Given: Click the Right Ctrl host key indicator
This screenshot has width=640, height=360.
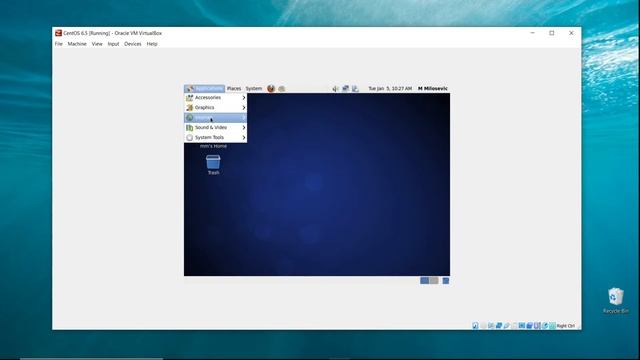Looking at the screenshot, I should pyautogui.click(x=566, y=326).
